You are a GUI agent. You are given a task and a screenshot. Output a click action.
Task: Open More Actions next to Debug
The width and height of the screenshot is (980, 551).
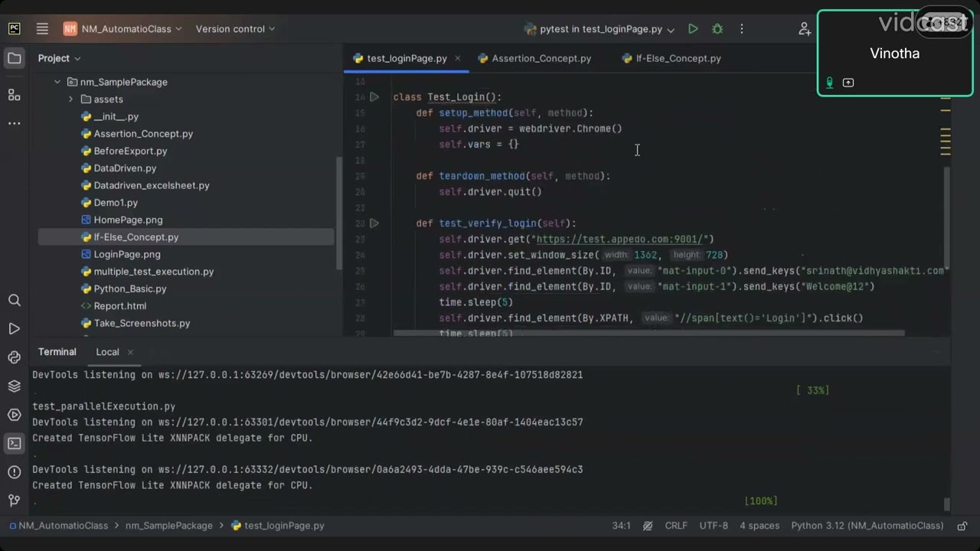click(x=741, y=29)
